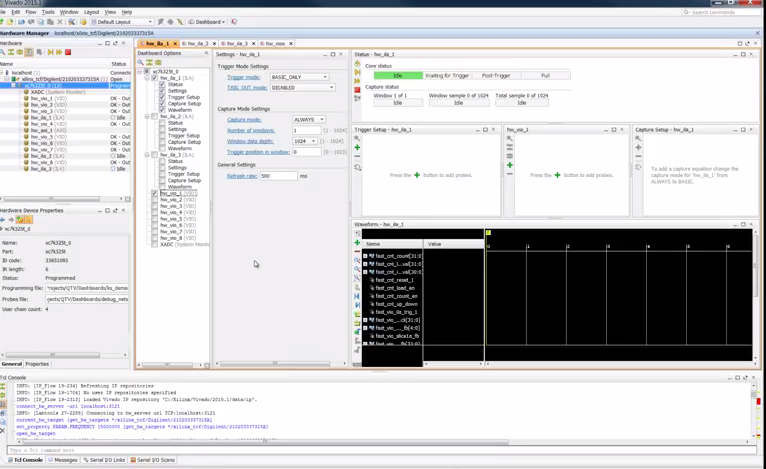766x469 pixels.
Task: Click plus icon in Capture Setup panel
Action: [638, 148]
